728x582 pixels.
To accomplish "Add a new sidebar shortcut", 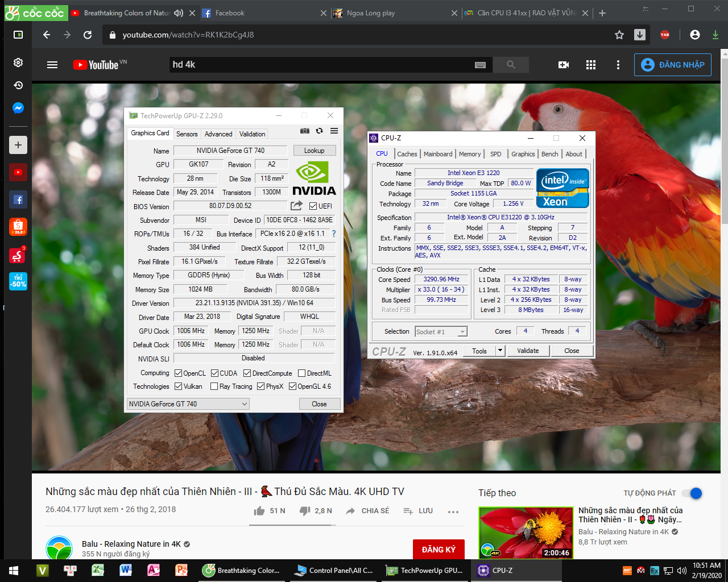I will 18,145.
